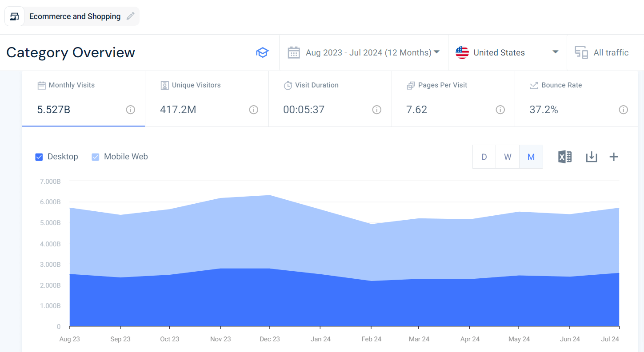Click the All traffic filter icon

tap(581, 52)
